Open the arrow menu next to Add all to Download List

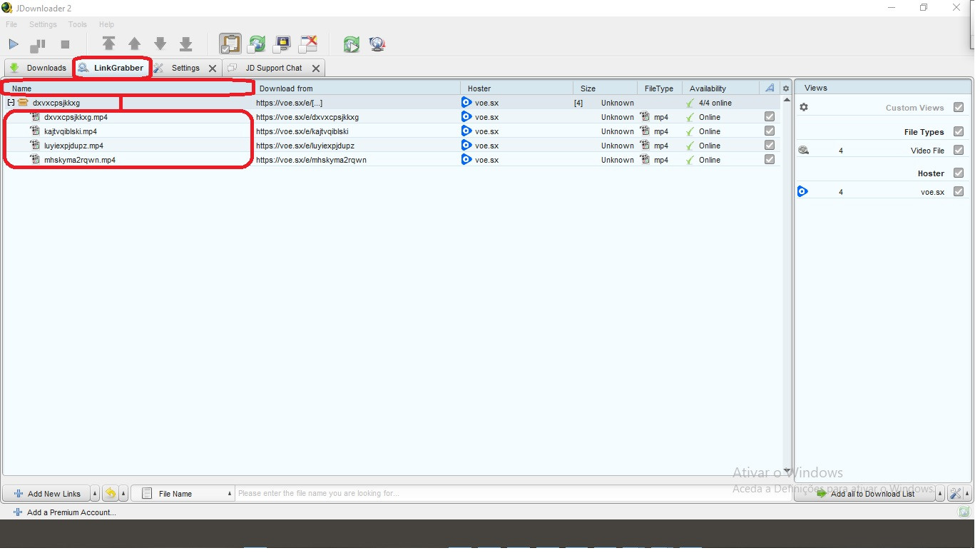click(940, 493)
